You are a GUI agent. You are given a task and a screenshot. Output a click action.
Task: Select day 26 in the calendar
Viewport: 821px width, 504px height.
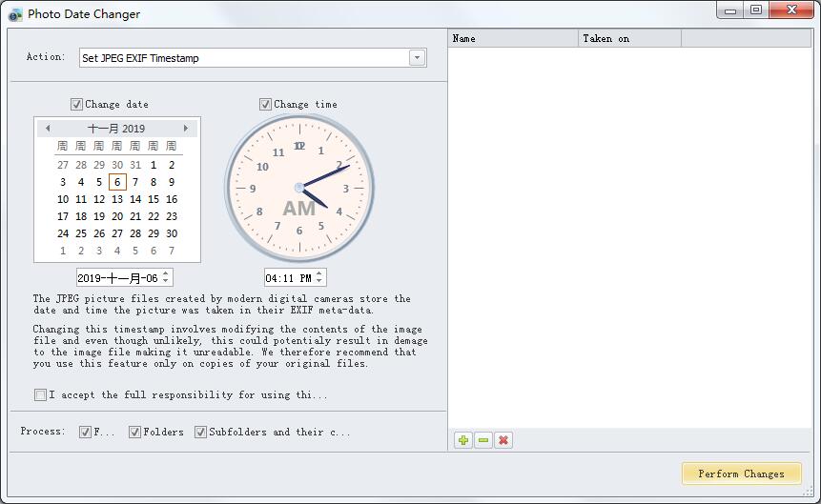99,234
